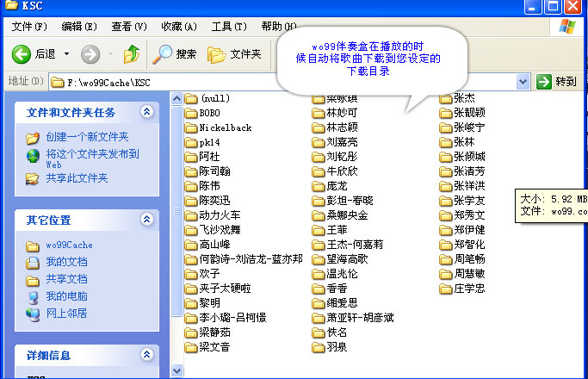Screen dimensions: 588x379
Task: Click folder name 夹子太硬啦
Action: (225, 289)
